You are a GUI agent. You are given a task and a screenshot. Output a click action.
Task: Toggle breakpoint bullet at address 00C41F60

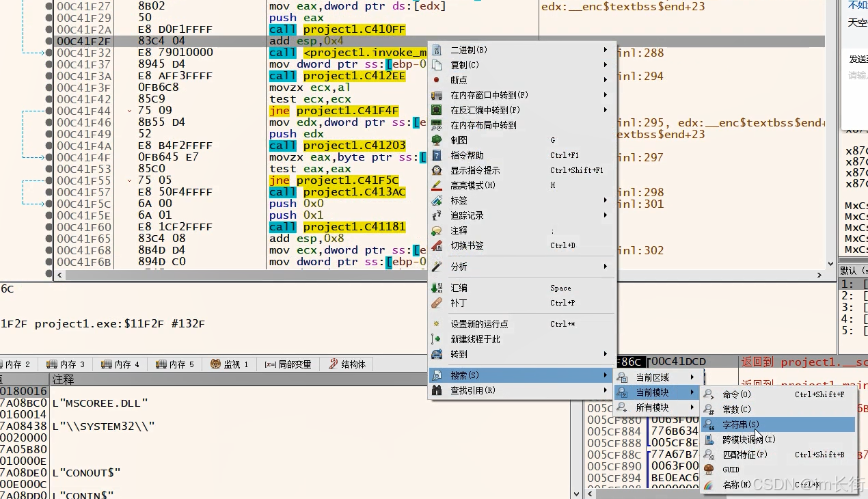pyautogui.click(x=49, y=227)
